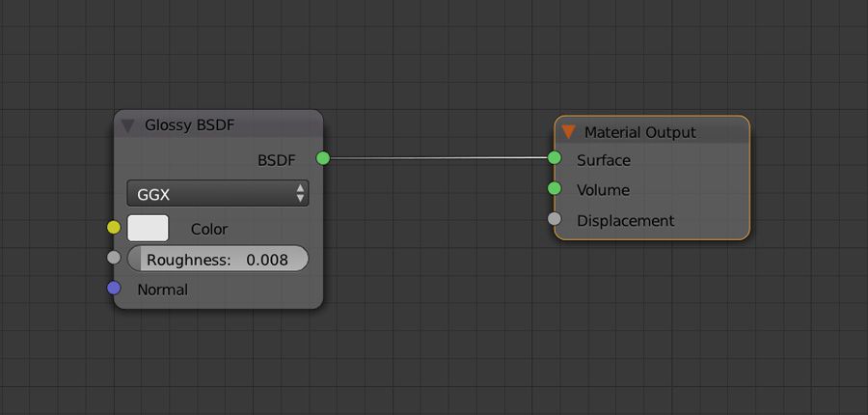Click the BSDF output socket
The width and height of the screenshot is (868, 415).
(323, 158)
